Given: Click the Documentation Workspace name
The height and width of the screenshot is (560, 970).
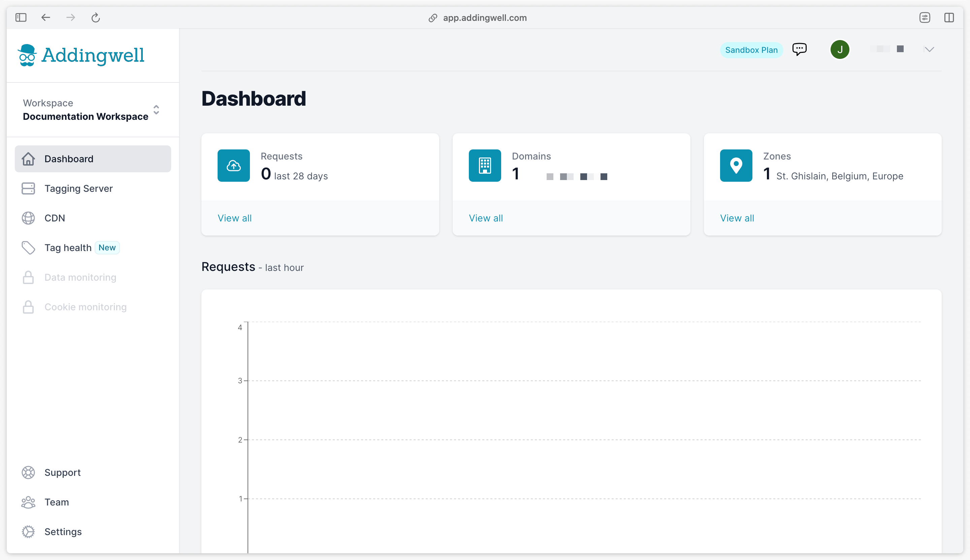Looking at the screenshot, I should [x=86, y=116].
